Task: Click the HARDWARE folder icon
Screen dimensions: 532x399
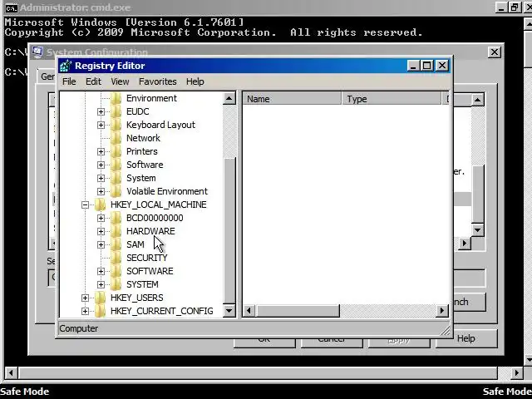Action: click(x=116, y=231)
